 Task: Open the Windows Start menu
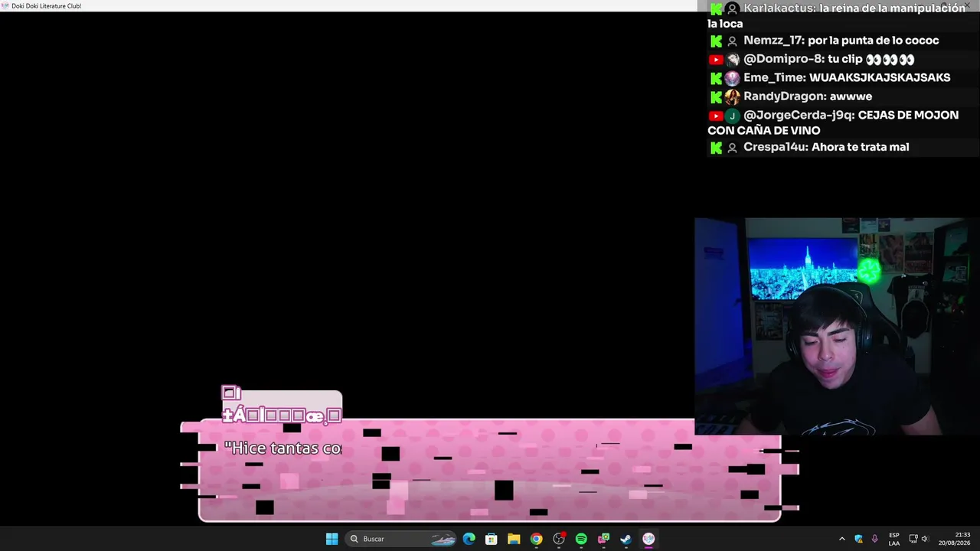pos(332,539)
